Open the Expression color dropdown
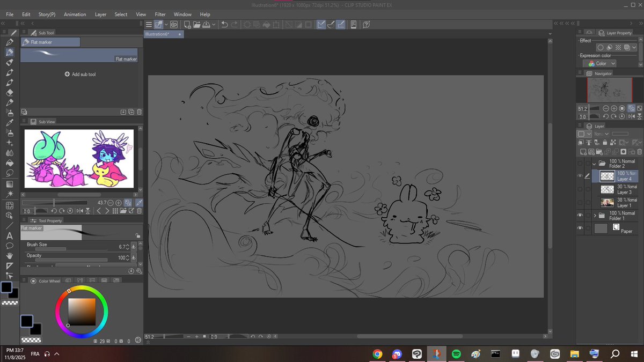This screenshot has height=362, width=644. point(599,63)
